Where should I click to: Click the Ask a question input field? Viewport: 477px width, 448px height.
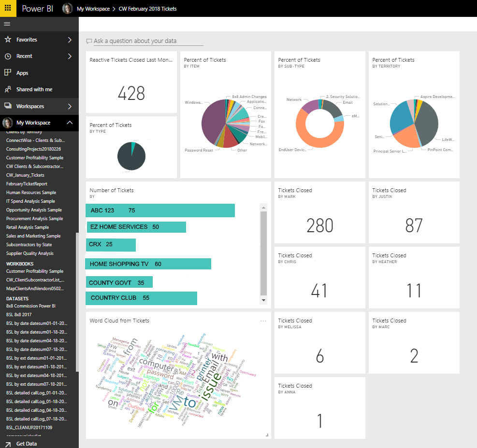click(148, 41)
